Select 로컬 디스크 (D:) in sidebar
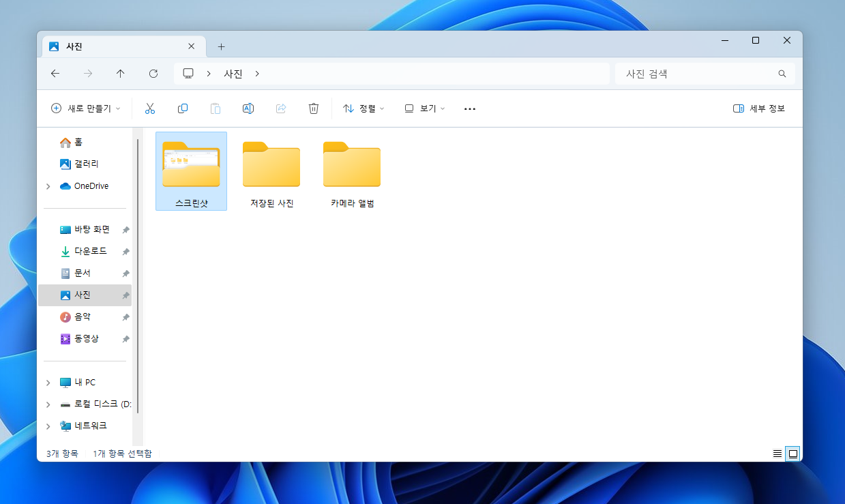Screen dimensions: 845x504 85,404
